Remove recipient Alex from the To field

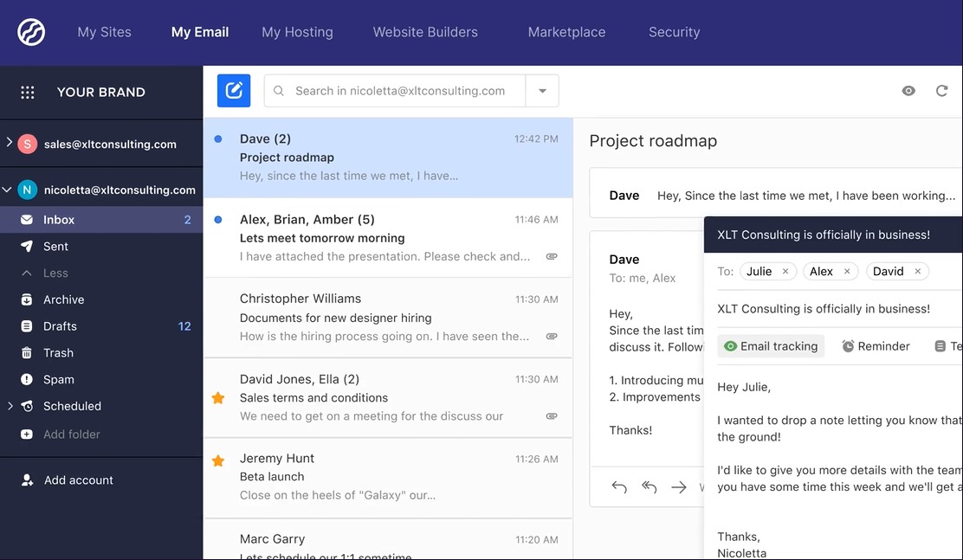click(x=847, y=272)
